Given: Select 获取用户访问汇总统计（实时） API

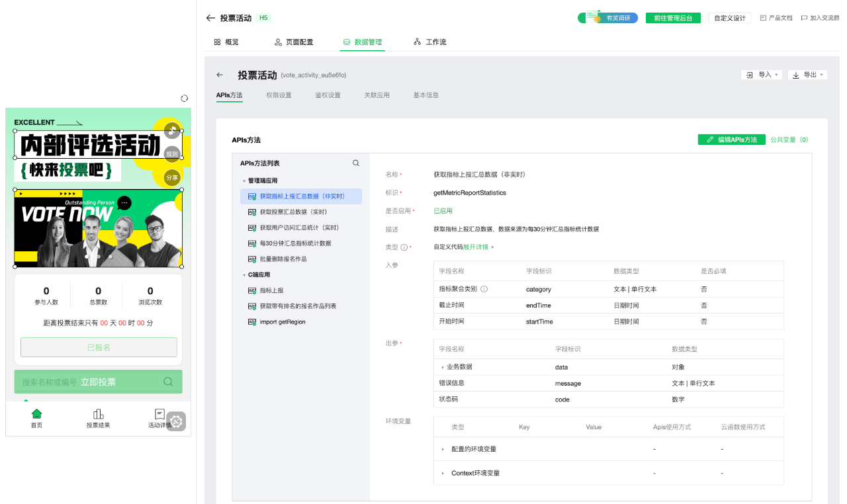Looking at the screenshot, I should tap(301, 228).
